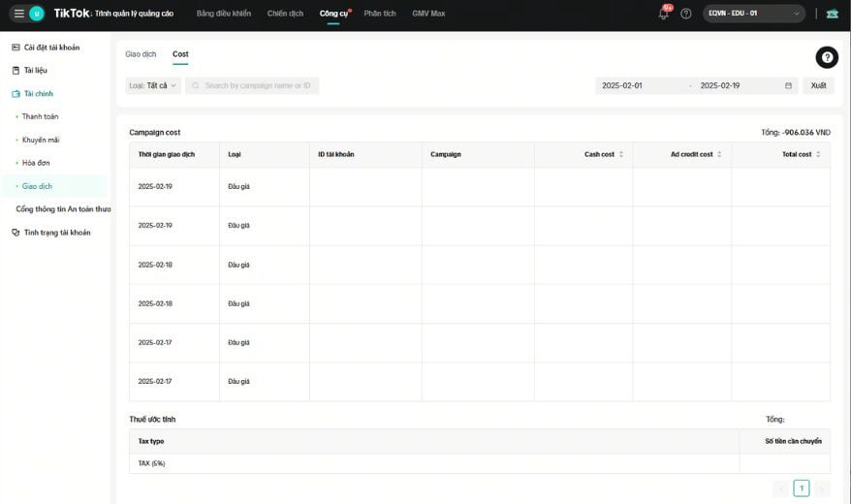Click the floating black help button
This screenshot has width=851, height=504.
[827, 57]
